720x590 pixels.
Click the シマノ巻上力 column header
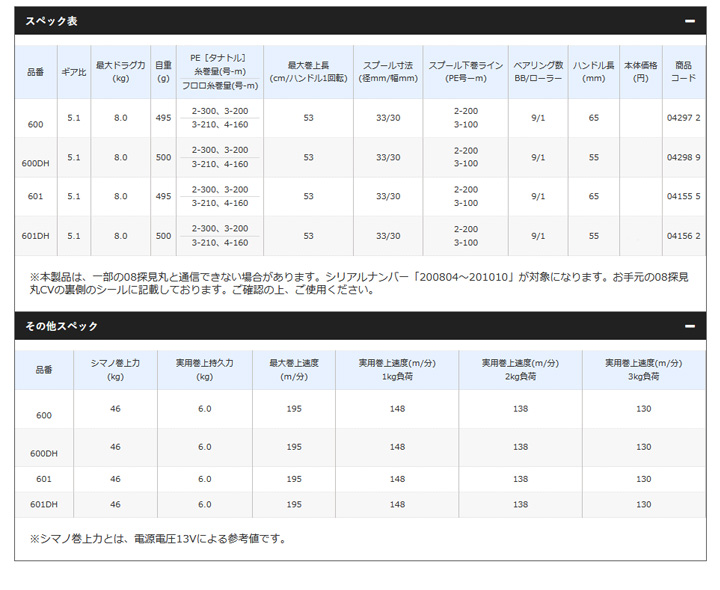tap(116, 370)
